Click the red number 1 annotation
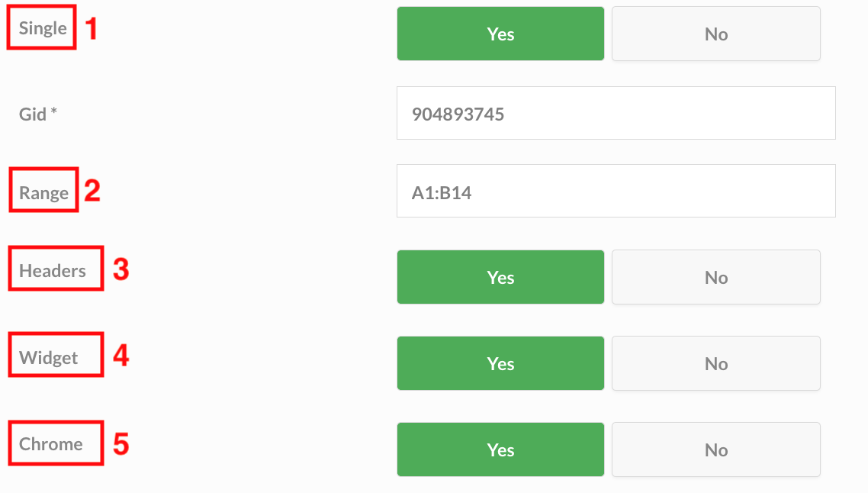Image resolution: width=868 pixels, height=493 pixels. pos(92,28)
